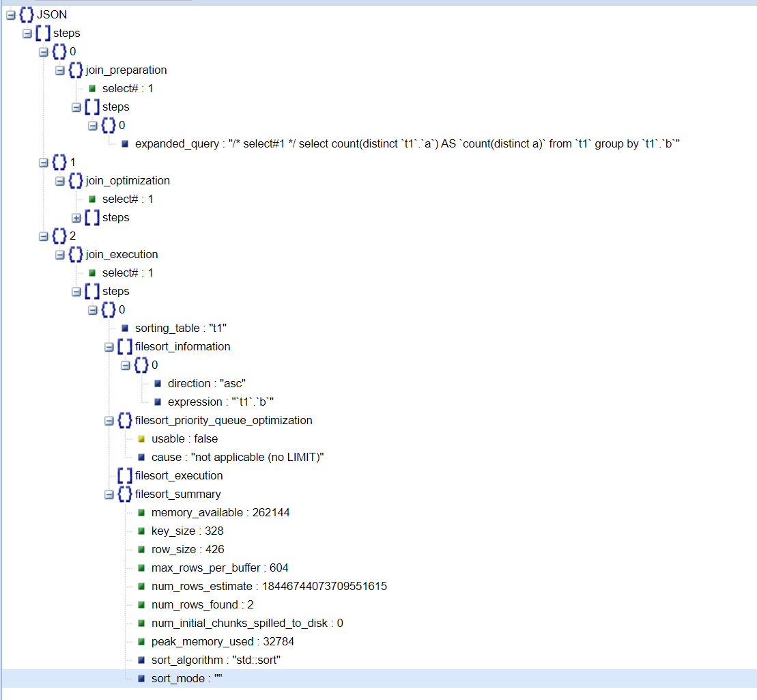
Task: Click the filesort_information array bracket icon
Action: (x=125, y=346)
